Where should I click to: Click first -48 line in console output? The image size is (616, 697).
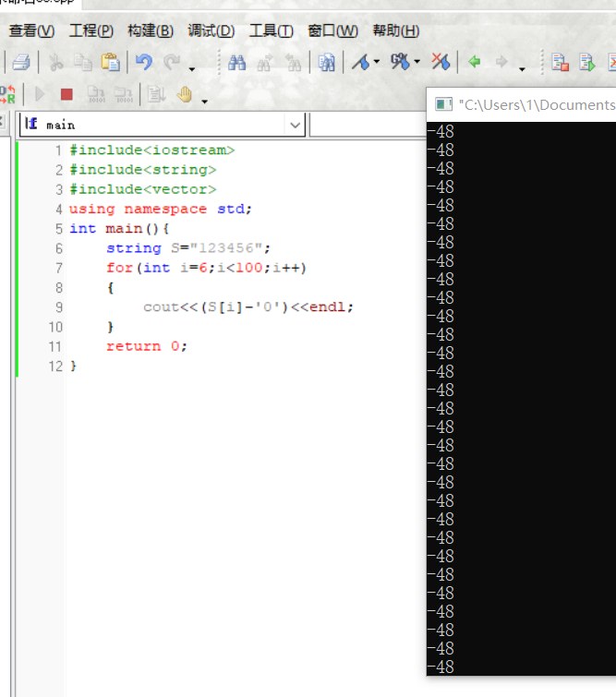[x=441, y=132]
